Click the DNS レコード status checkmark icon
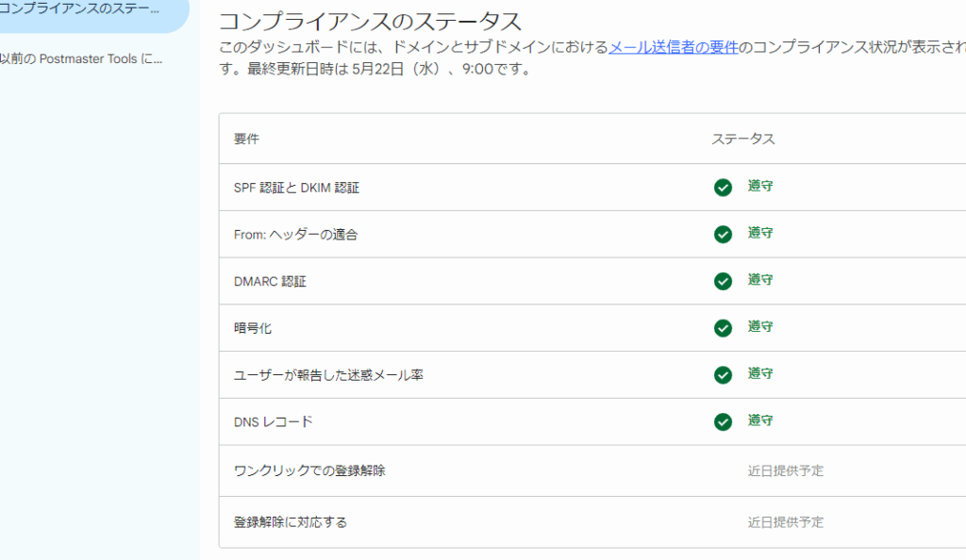The image size is (966, 560). click(723, 421)
